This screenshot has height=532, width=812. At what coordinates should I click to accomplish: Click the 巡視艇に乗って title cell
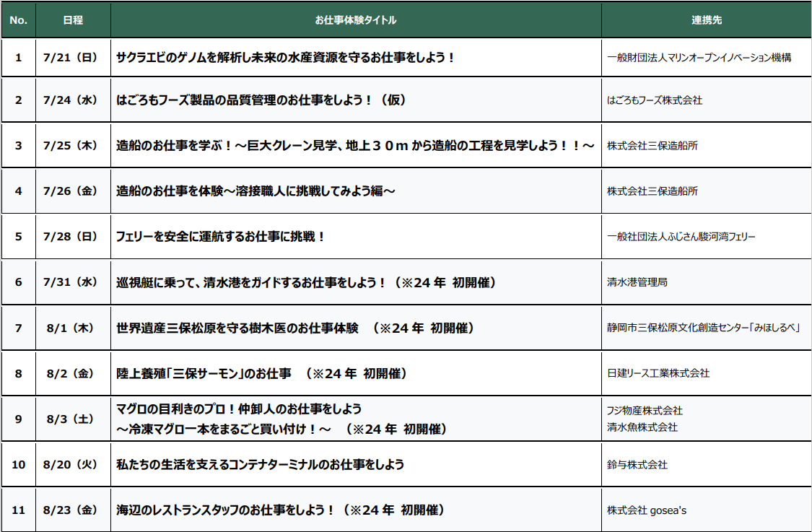pyautogui.click(x=356, y=282)
